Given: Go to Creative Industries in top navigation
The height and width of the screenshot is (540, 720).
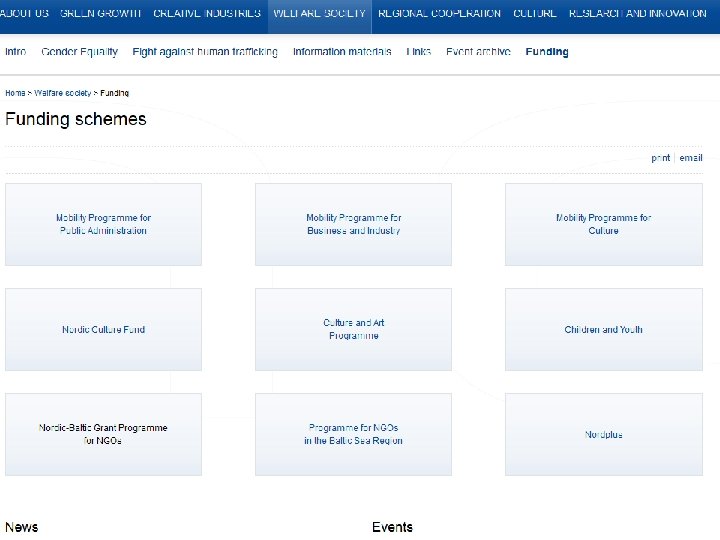Looking at the screenshot, I should 207,13.
